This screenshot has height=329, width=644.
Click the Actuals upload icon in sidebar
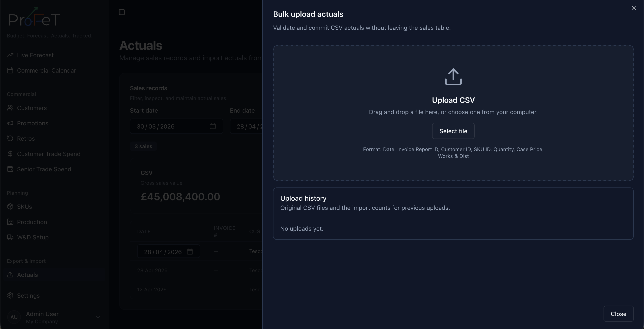tap(10, 275)
